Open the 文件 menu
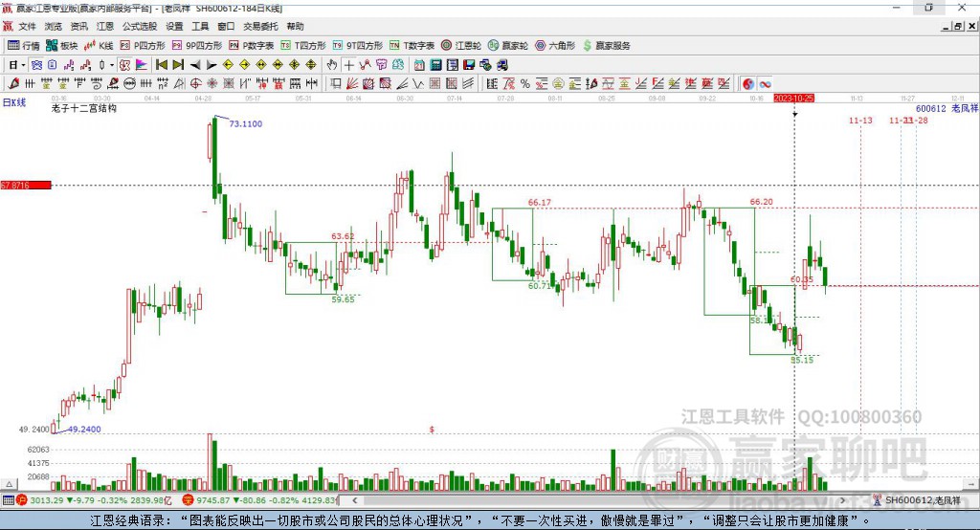980x530 pixels. (x=27, y=26)
